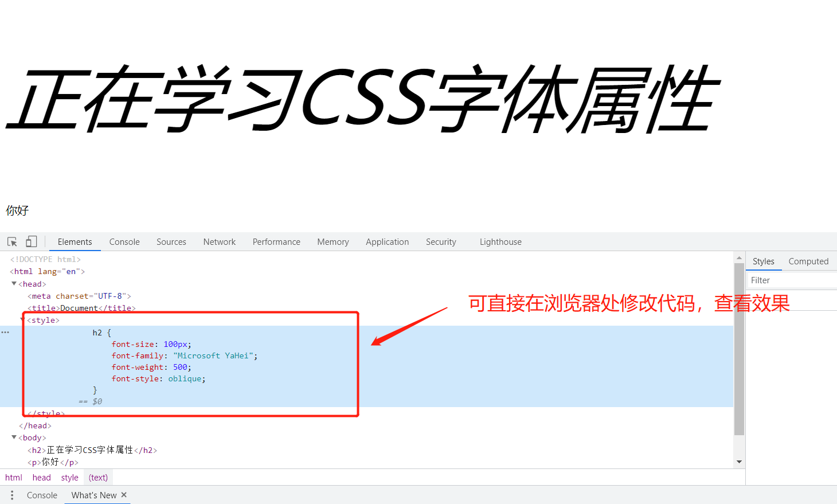Viewport: 837px width, 504px height.
Task: Collapse the body element
Action: pos(13,437)
